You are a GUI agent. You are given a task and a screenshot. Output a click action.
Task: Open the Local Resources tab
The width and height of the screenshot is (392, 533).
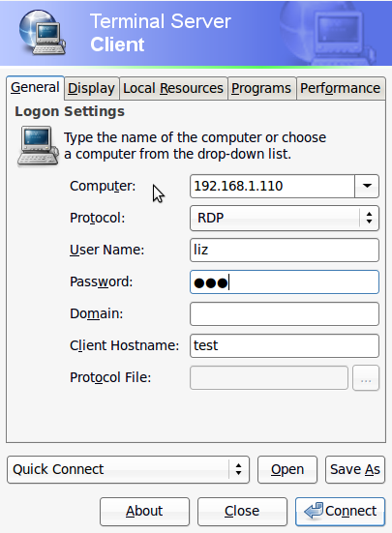[x=173, y=88]
